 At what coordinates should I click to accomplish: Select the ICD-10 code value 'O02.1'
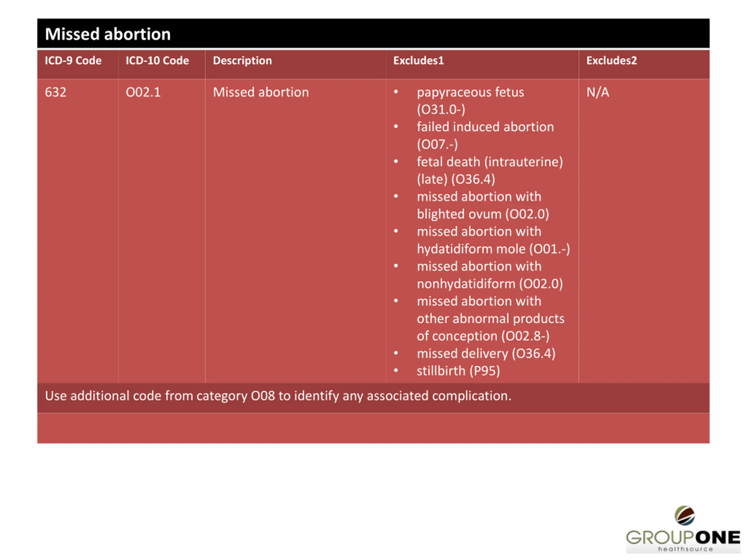143,92
